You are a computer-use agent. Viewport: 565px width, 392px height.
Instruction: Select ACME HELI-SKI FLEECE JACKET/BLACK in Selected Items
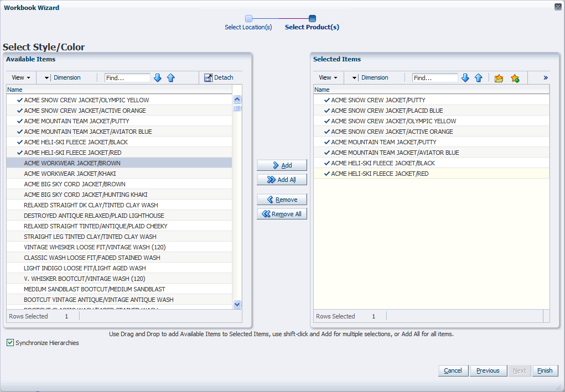click(x=431, y=163)
